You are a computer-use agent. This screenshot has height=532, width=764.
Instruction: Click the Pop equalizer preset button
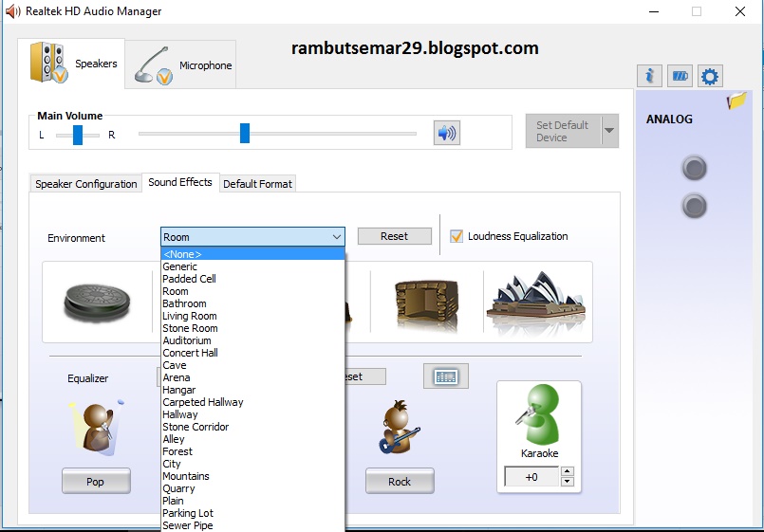click(96, 482)
